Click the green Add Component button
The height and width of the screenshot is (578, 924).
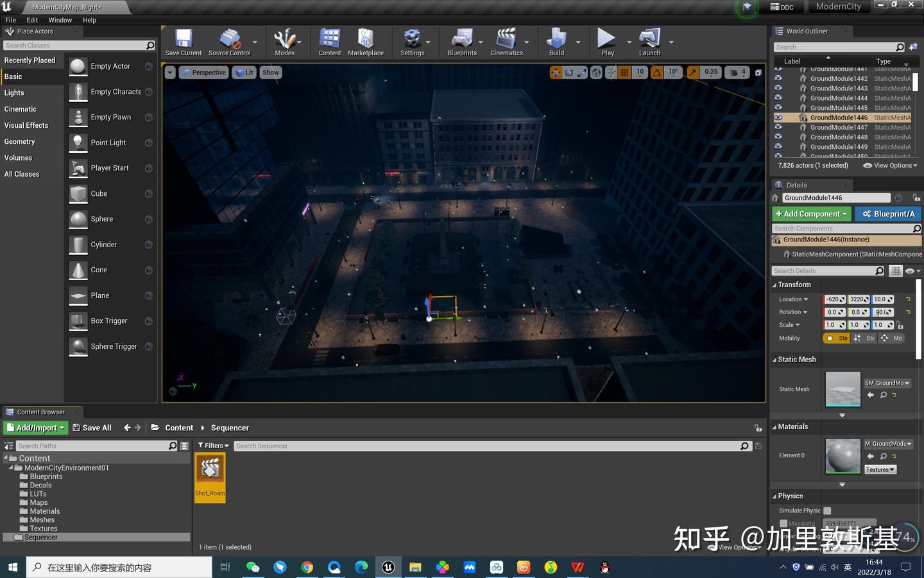[810, 214]
